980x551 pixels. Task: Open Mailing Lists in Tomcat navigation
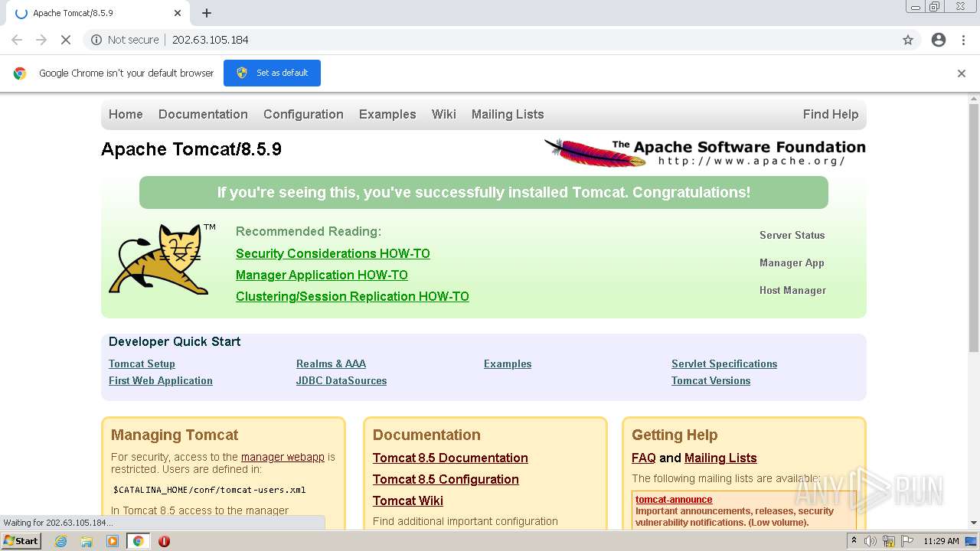508,114
